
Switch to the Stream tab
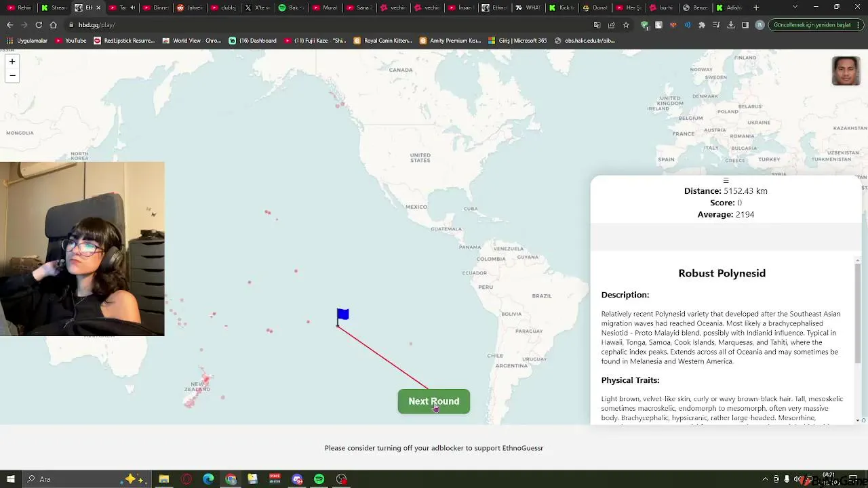(x=54, y=7)
